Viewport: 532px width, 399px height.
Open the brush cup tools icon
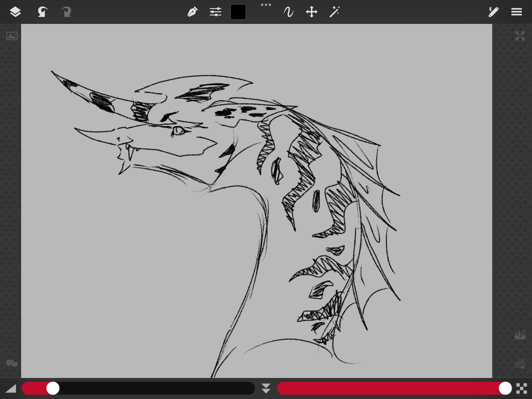click(520, 335)
